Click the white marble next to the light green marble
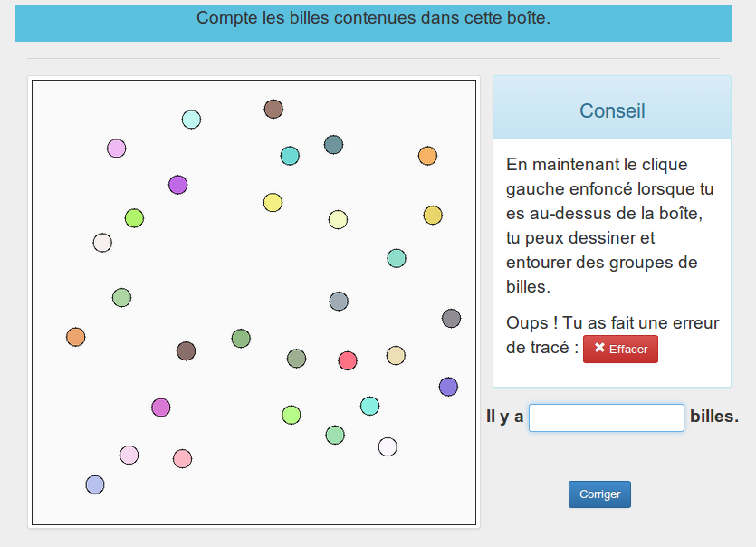Screen dimensions: 756x547 tap(388, 446)
